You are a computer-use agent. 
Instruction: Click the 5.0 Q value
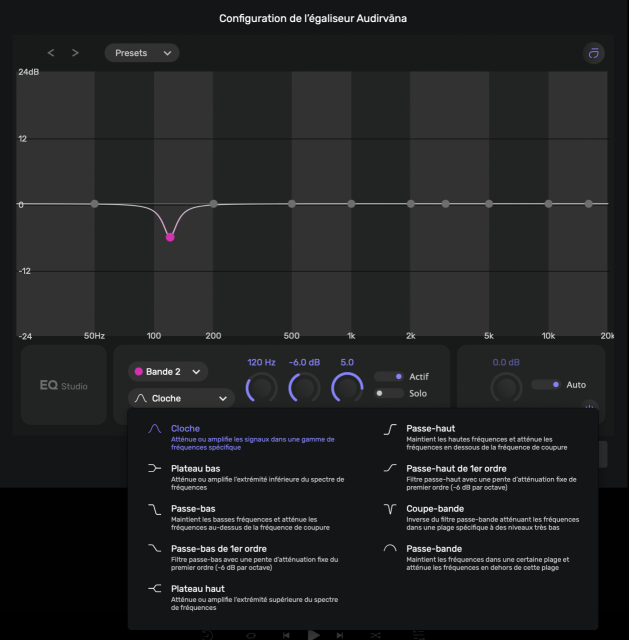(347, 362)
